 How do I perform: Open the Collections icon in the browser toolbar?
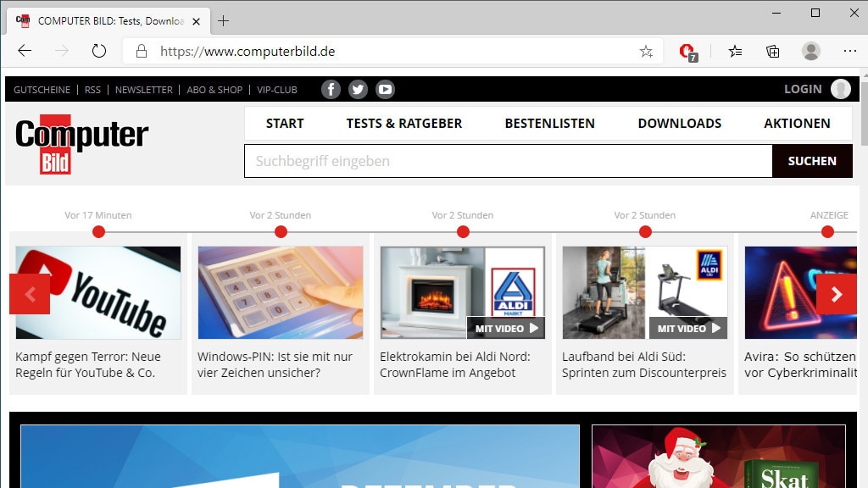772,51
